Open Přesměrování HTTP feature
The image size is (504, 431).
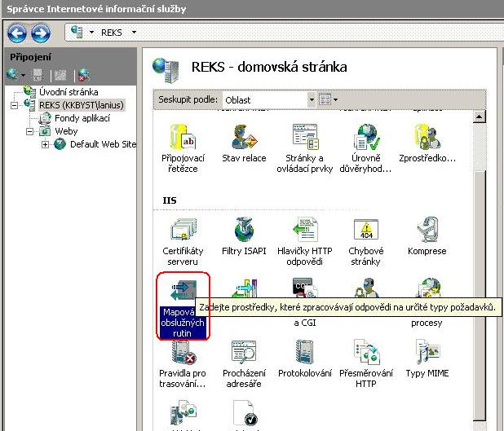pos(366,364)
